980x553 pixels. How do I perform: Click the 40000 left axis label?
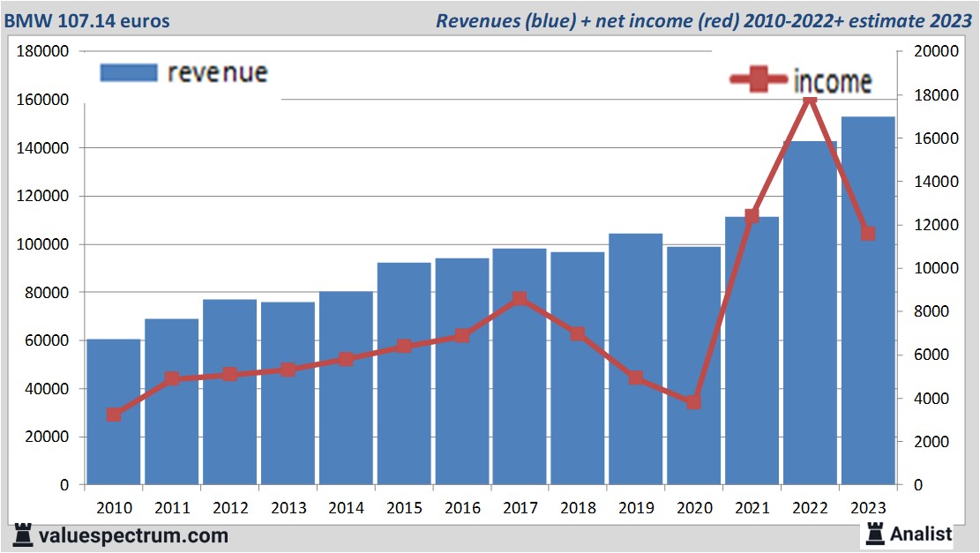pyautogui.click(x=47, y=389)
